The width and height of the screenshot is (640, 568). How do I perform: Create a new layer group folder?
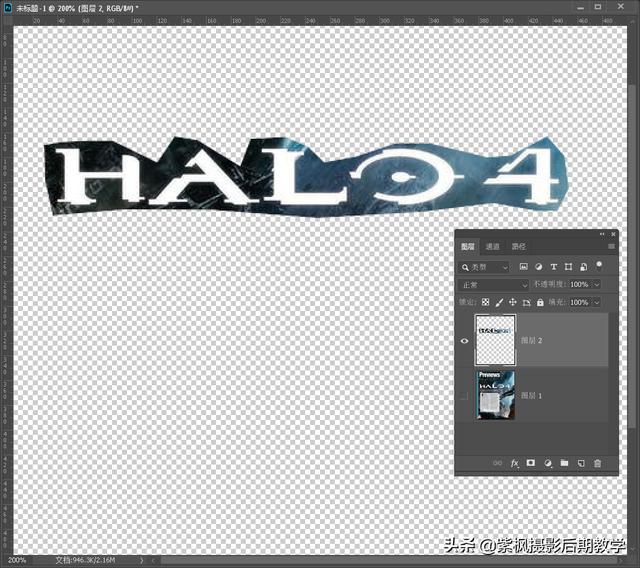tap(564, 463)
